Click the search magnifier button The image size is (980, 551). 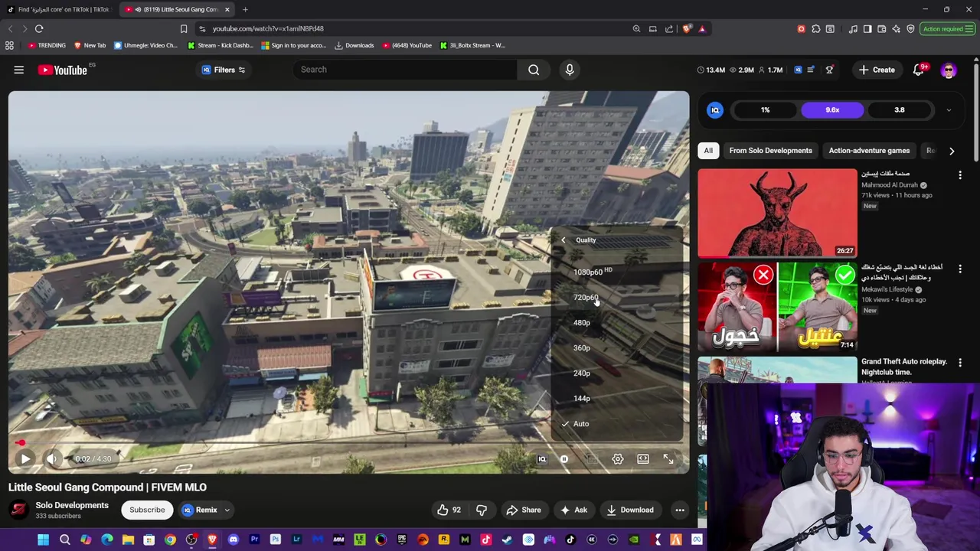point(534,70)
